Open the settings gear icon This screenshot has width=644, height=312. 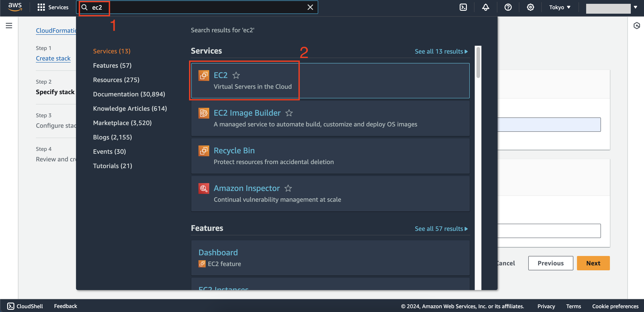pyautogui.click(x=530, y=7)
